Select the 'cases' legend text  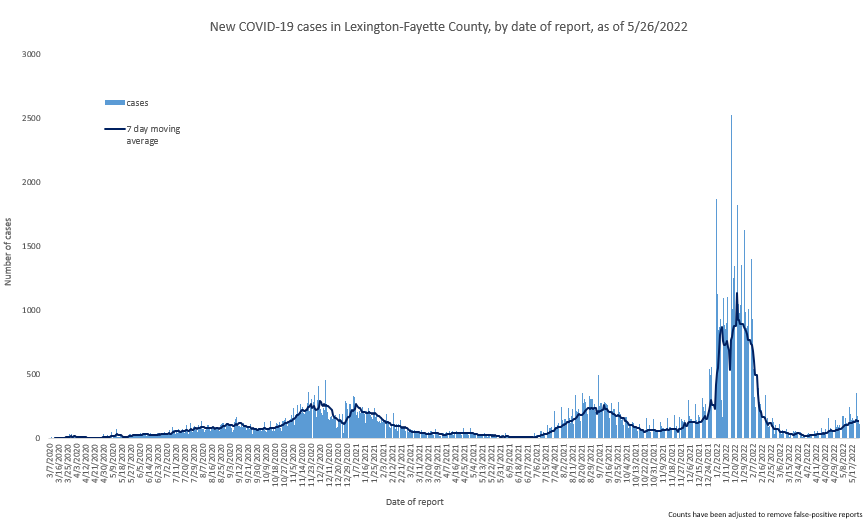[x=138, y=103]
